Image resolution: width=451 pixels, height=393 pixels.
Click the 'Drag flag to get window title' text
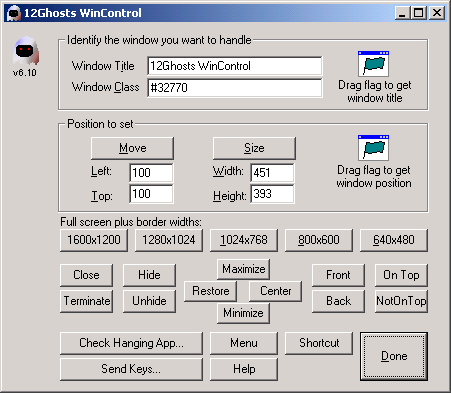click(x=375, y=92)
